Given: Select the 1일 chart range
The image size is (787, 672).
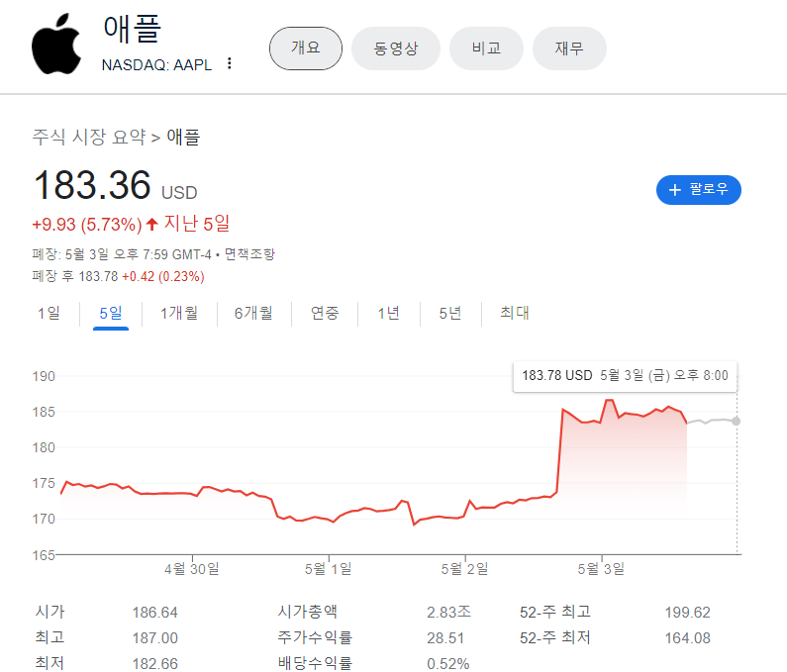Looking at the screenshot, I should tap(49, 313).
